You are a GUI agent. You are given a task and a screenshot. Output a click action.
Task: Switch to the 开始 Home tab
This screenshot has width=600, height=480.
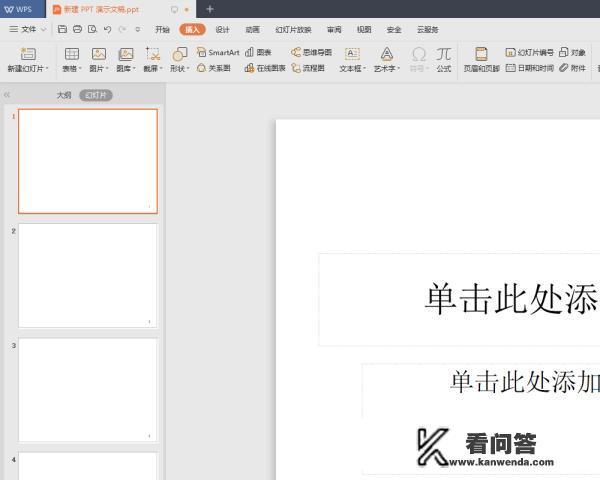click(x=162, y=29)
